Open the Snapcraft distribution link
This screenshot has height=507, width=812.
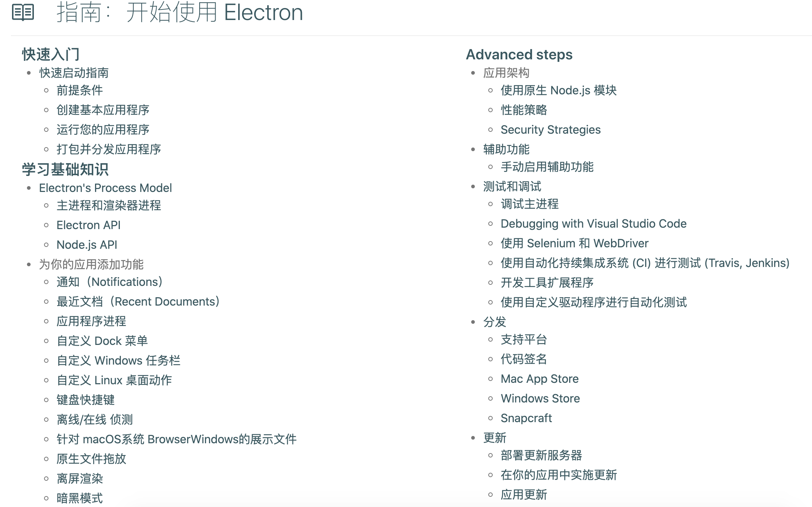coord(526,418)
